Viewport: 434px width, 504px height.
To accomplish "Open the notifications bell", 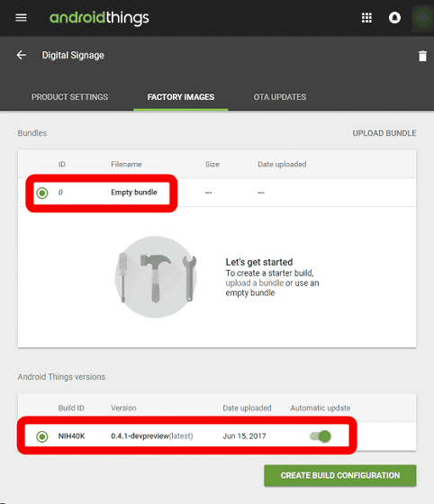I will [394, 18].
